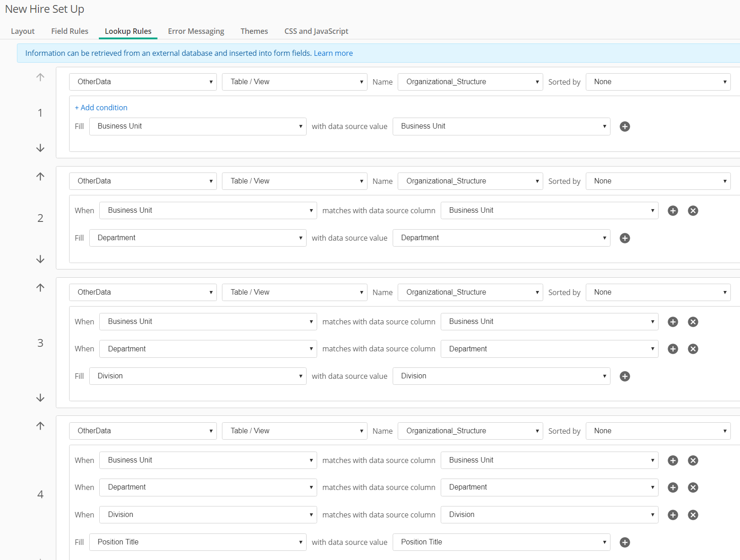Click the + Add condition link
740x560 pixels.
101,108
